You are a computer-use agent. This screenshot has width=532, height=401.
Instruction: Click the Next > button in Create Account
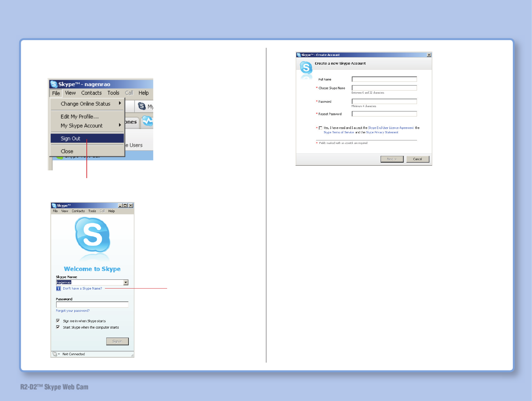pyautogui.click(x=392, y=159)
